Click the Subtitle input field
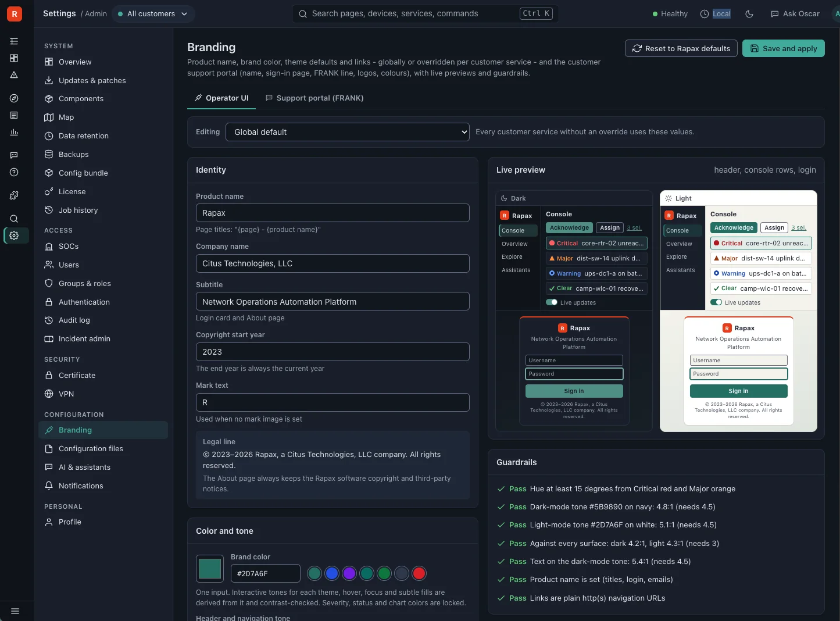Viewport: 840px width, 621px height. click(x=333, y=302)
